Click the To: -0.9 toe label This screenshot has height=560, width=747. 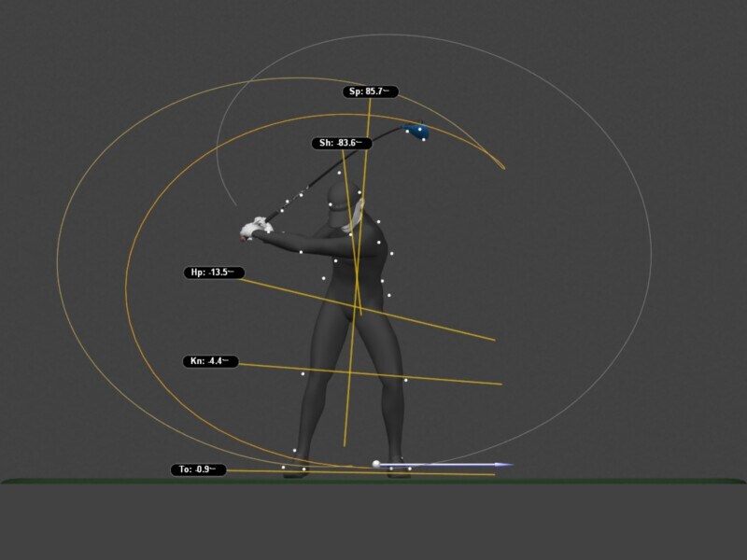tap(198, 469)
